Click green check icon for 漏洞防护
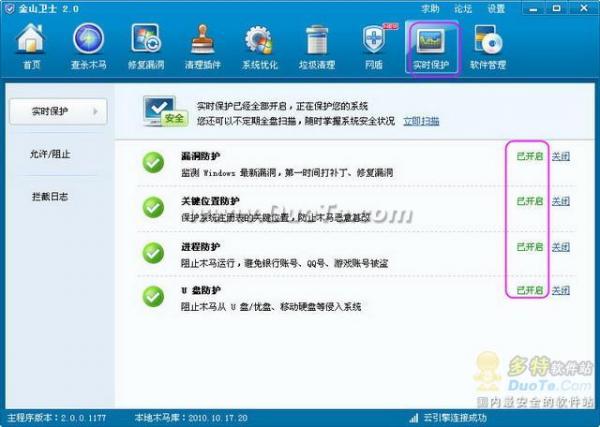This screenshot has height=427, width=600. [x=153, y=163]
